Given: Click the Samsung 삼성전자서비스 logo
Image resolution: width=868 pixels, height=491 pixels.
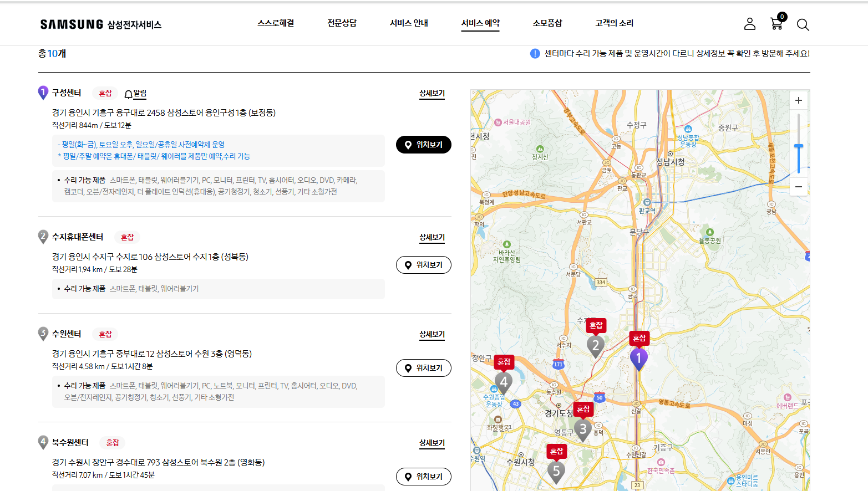Looking at the screenshot, I should (x=101, y=24).
